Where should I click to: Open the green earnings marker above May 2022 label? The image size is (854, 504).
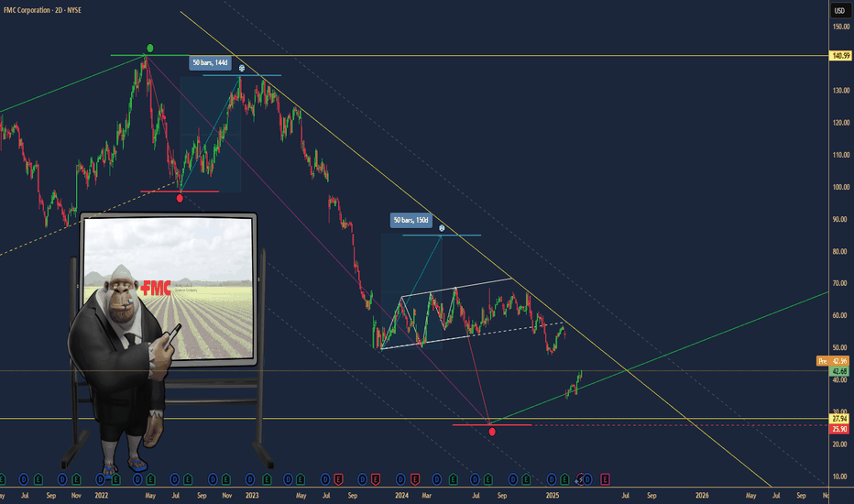pos(150,479)
